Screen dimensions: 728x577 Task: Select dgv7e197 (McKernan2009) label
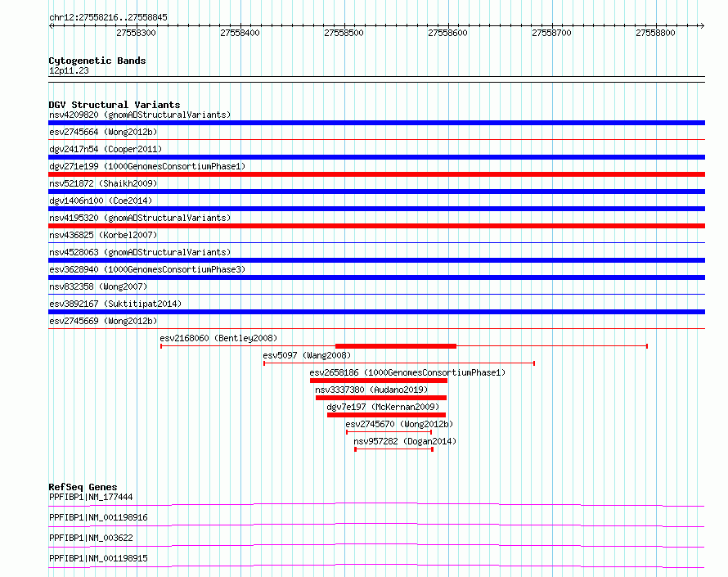(383, 407)
